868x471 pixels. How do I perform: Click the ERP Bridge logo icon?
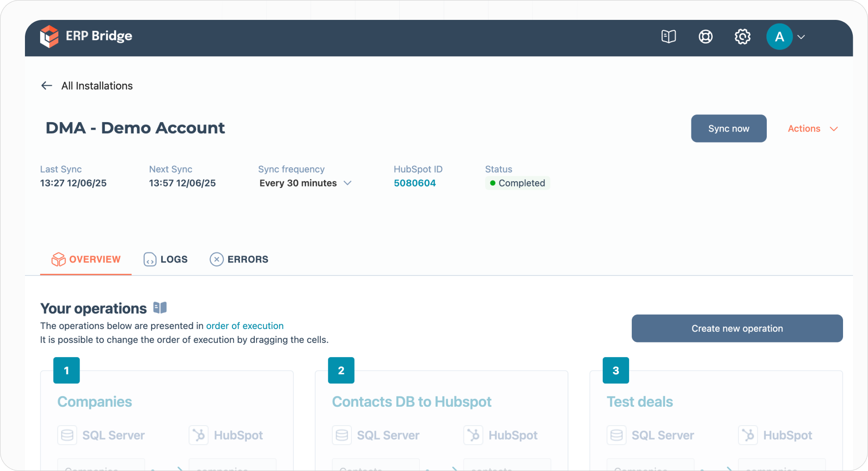click(x=49, y=37)
